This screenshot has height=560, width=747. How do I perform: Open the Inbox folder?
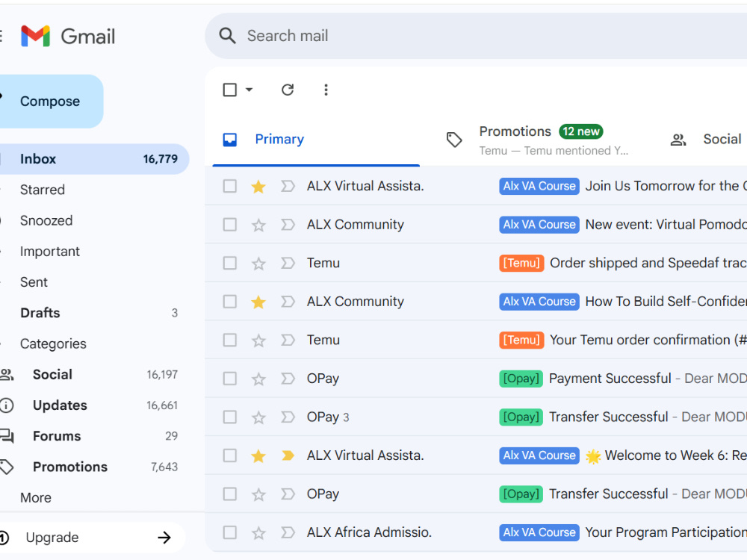94,159
